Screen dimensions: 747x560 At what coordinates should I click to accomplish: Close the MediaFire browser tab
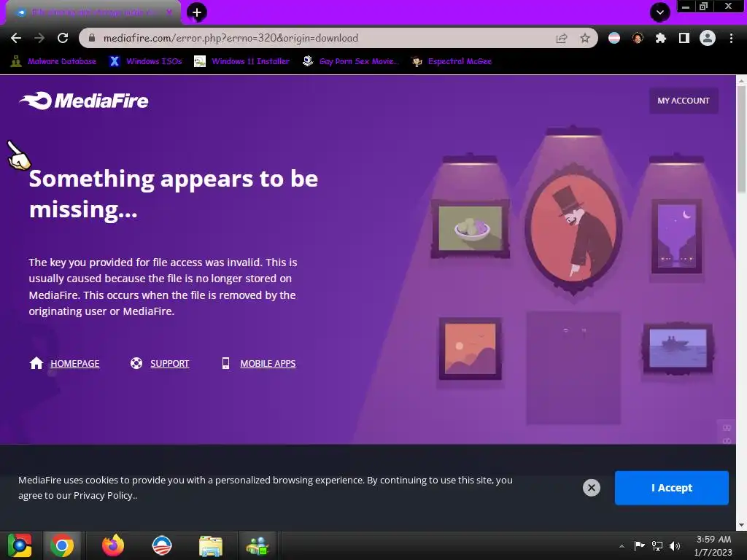click(169, 12)
